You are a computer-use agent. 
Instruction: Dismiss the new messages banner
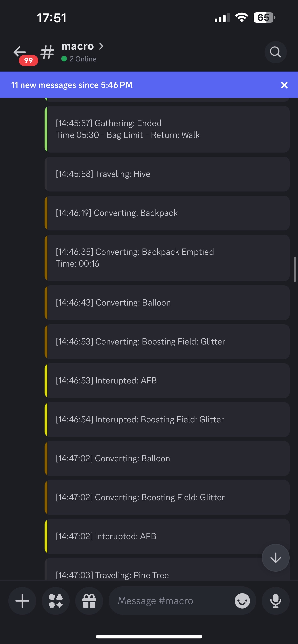click(284, 85)
